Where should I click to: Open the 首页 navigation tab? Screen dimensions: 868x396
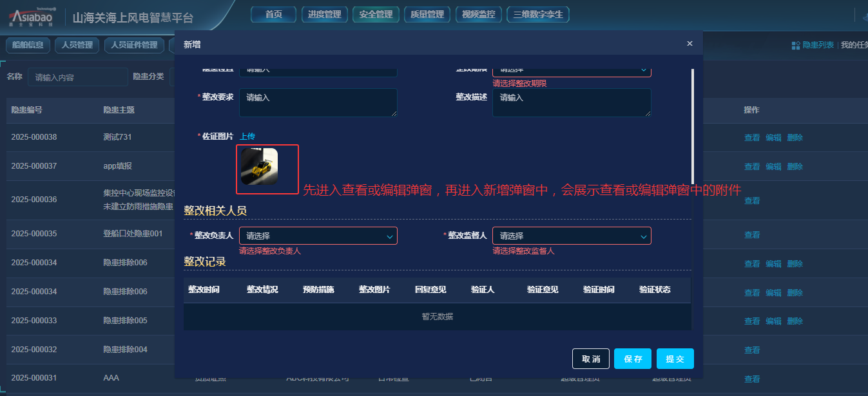[x=273, y=14]
